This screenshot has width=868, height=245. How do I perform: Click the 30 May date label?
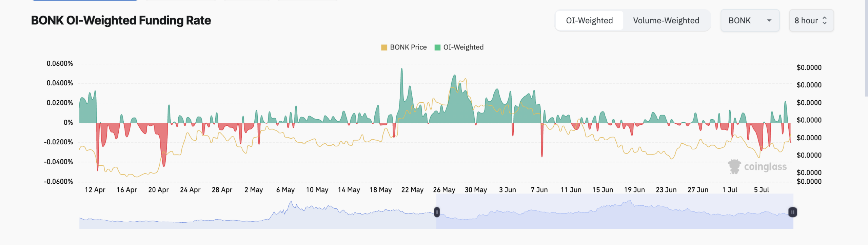[x=476, y=190]
